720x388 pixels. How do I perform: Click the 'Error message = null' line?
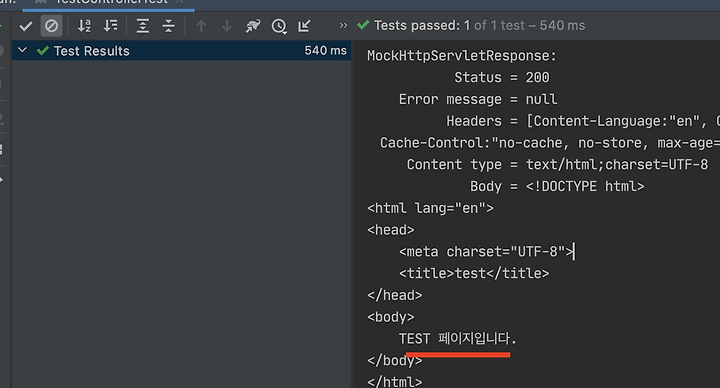(x=478, y=99)
